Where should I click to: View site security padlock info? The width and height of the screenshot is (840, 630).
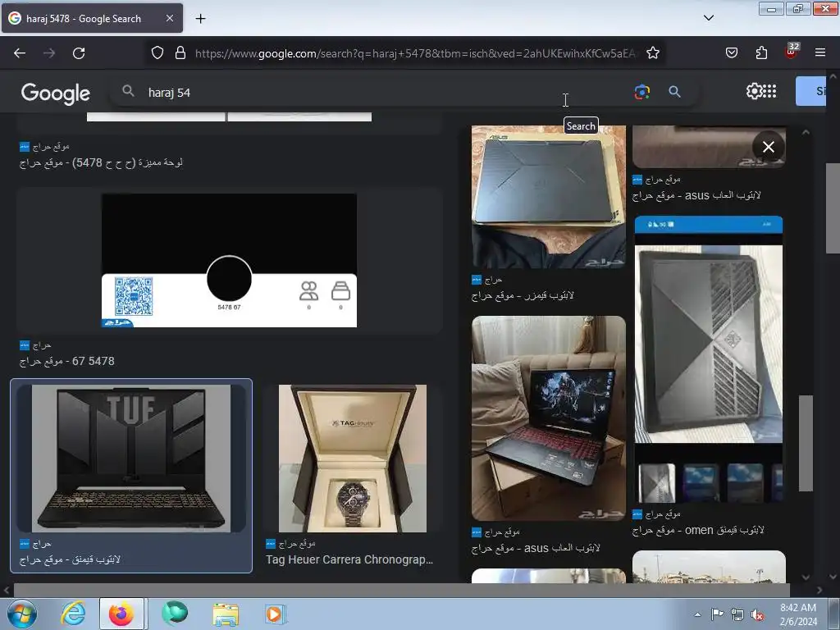(180, 53)
